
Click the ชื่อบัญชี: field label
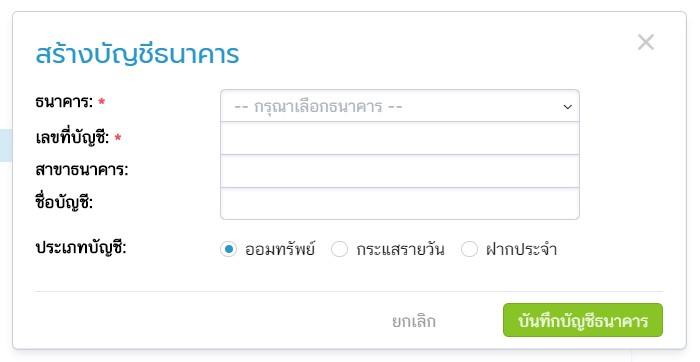[x=64, y=202]
